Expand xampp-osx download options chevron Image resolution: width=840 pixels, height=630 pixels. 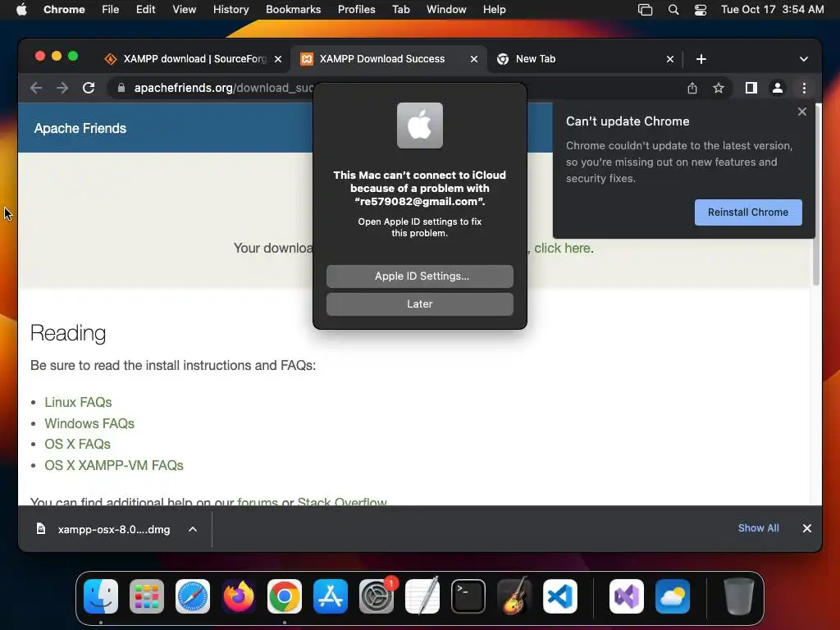[193, 529]
